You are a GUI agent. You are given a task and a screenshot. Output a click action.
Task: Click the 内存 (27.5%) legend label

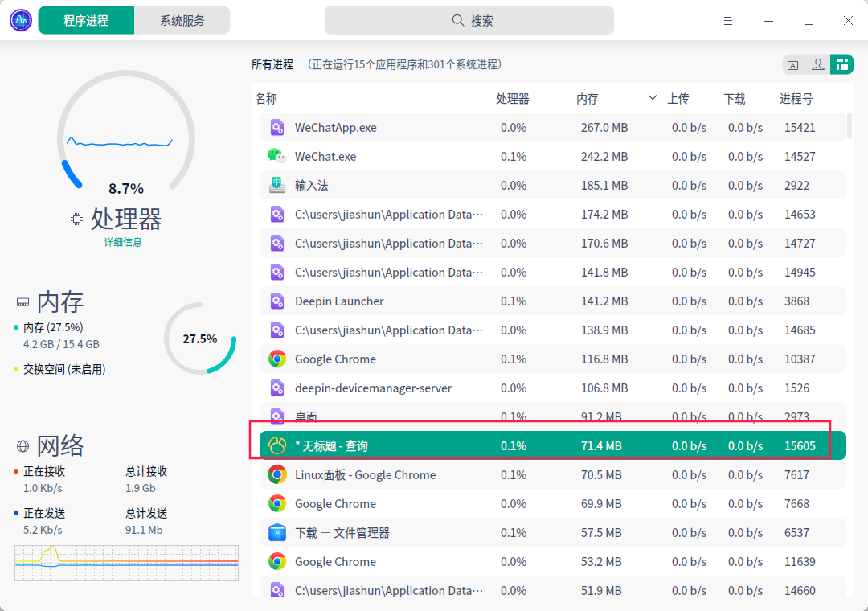click(x=53, y=327)
